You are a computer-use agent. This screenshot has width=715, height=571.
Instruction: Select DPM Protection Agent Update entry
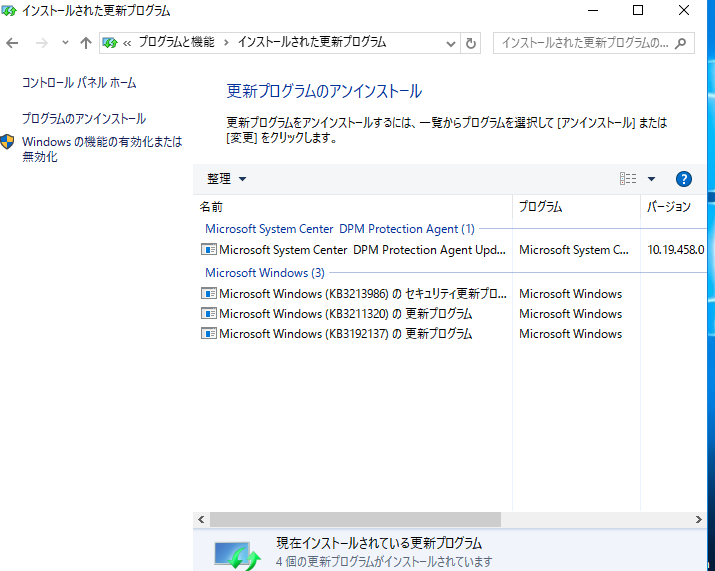(x=362, y=250)
